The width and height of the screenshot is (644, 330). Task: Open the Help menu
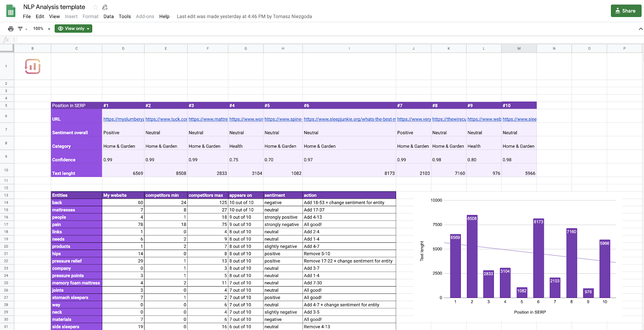click(164, 16)
